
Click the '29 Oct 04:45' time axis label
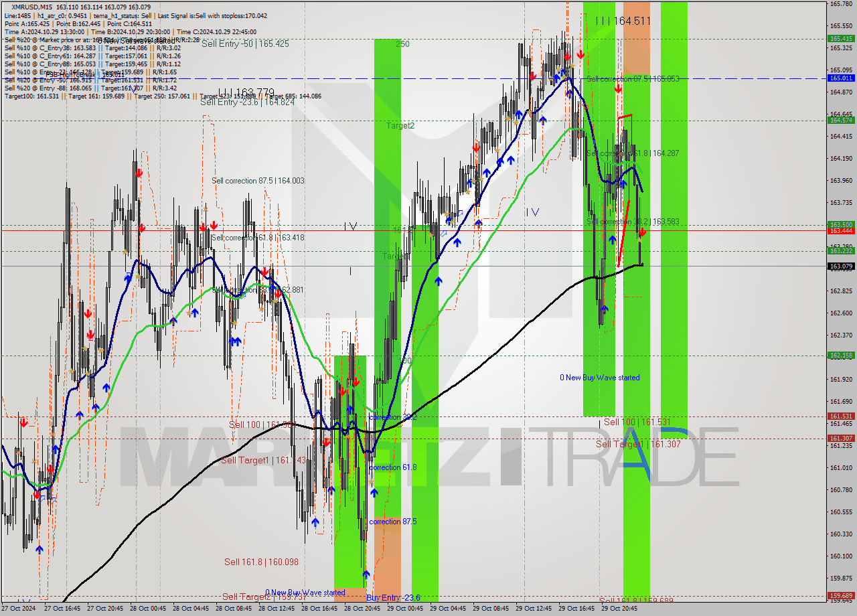pyautogui.click(x=448, y=609)
